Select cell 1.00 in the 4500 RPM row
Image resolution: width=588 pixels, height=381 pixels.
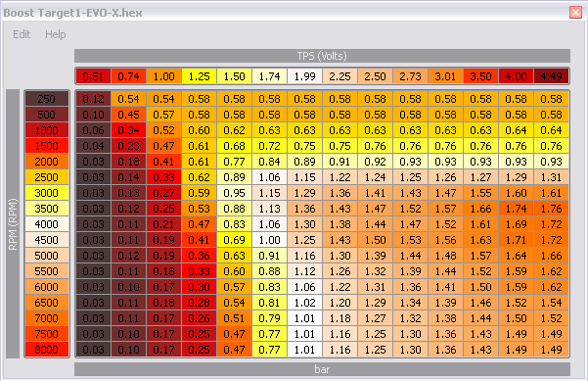(270, 240)
